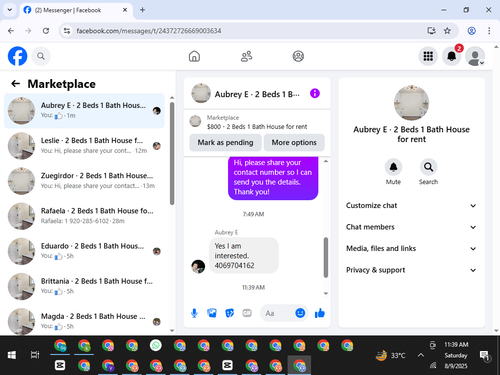Open the Windows notification center icon
This screenshot has width=500, height=375.
(484, 356)
